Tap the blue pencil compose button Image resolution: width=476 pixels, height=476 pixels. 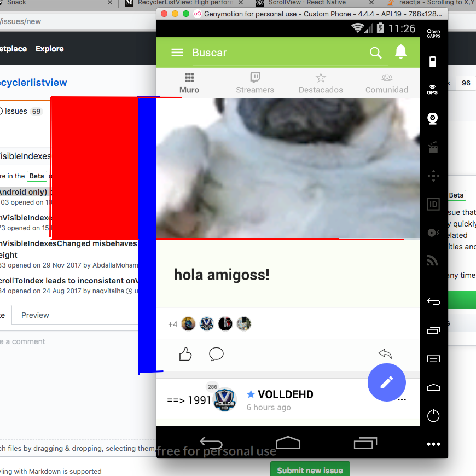tap(386, 382)
